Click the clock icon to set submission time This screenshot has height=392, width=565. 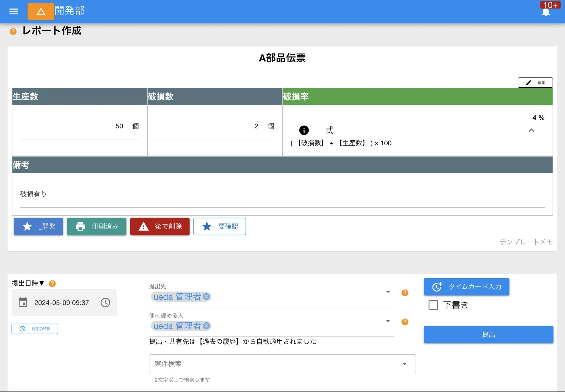(x=105, y=302)
